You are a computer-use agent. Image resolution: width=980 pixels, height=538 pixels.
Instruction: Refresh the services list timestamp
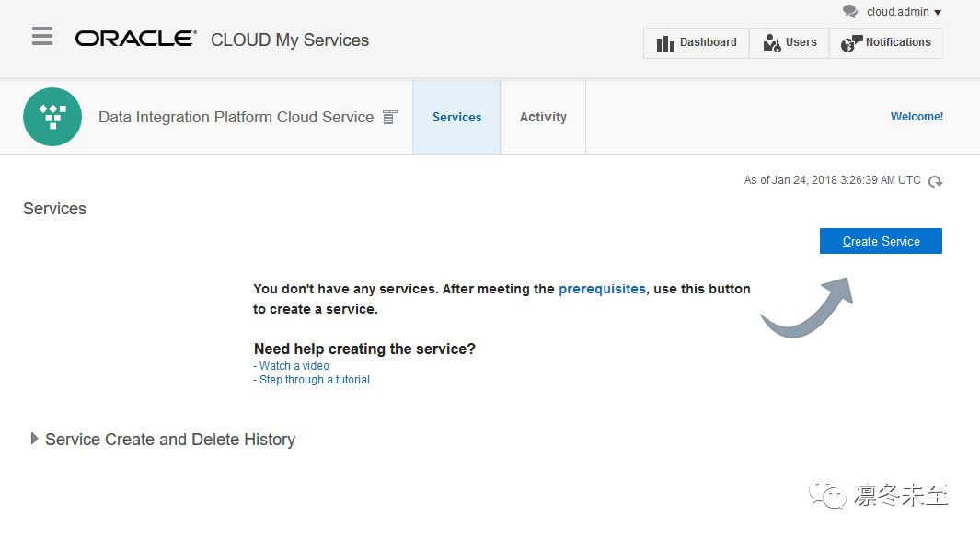tap(936, 181)
